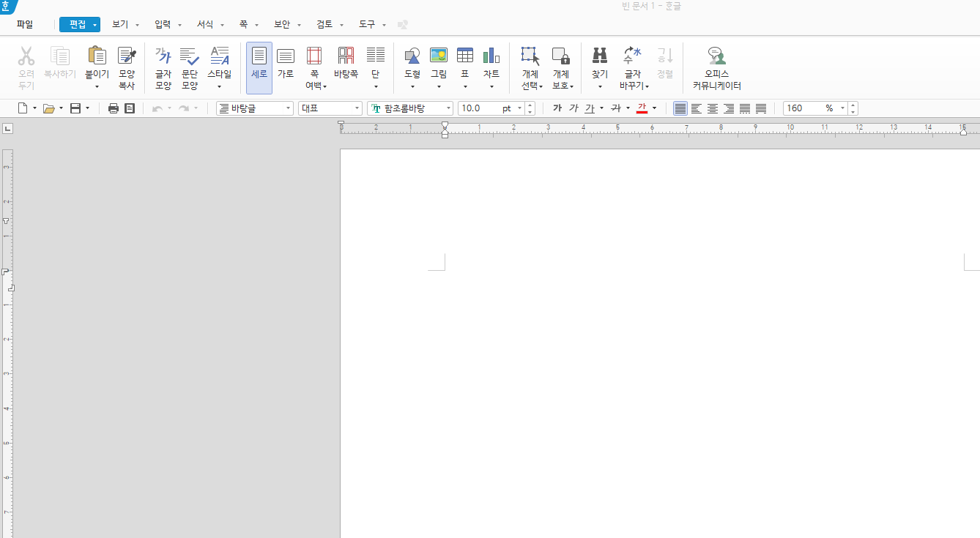Click the print icon

tap(114, 108)
